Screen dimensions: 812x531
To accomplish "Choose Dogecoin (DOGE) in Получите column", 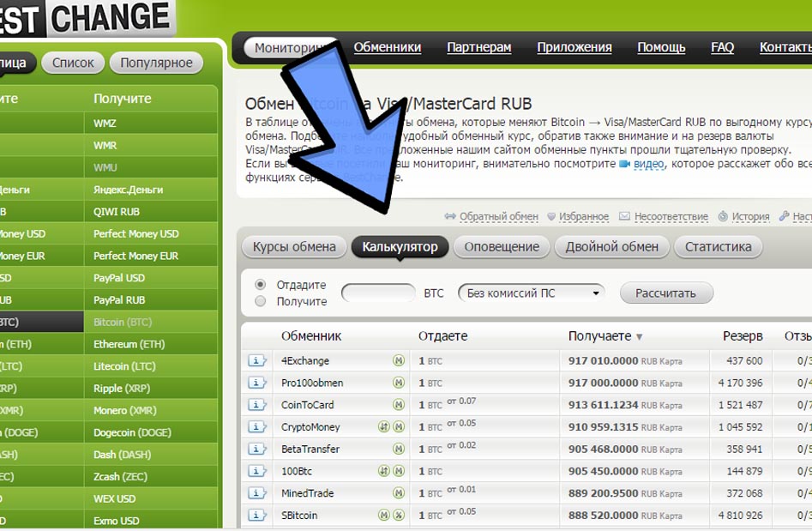I will coord(151,432).
